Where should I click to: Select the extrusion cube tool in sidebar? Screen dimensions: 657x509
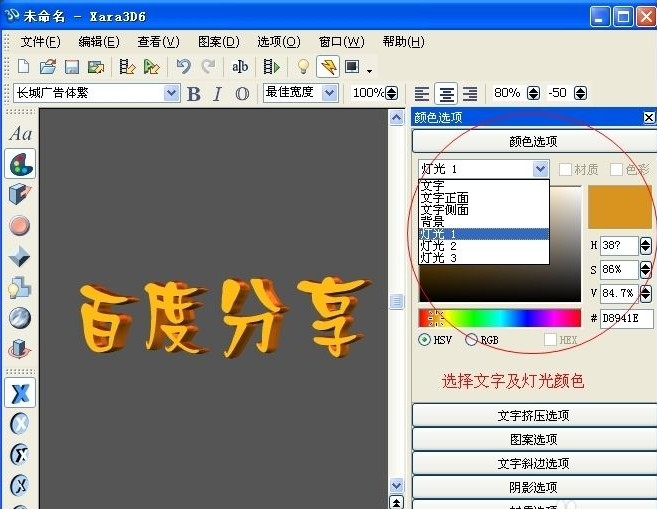coord(20,194)
